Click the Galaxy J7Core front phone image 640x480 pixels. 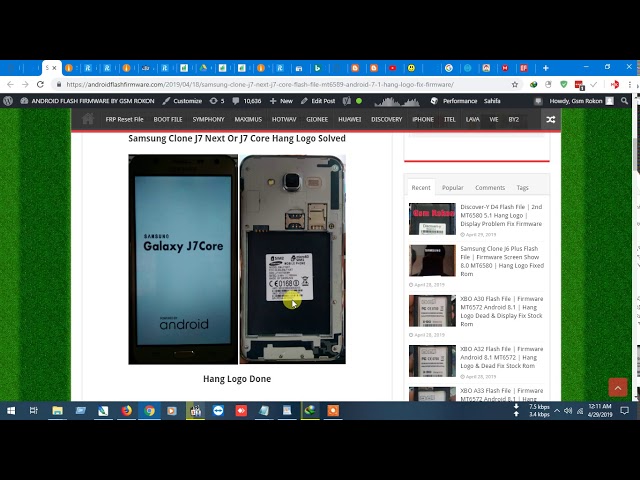click(x=183, y=259)
